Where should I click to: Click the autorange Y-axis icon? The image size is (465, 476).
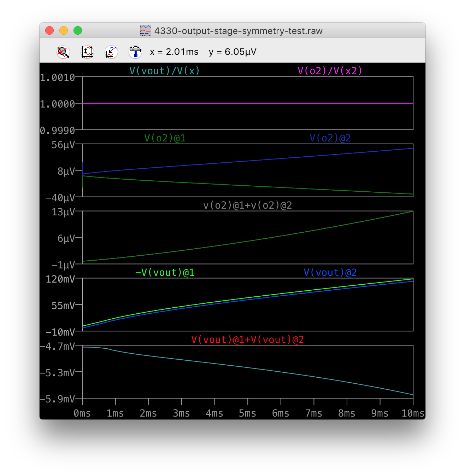(x=87, y=52)
